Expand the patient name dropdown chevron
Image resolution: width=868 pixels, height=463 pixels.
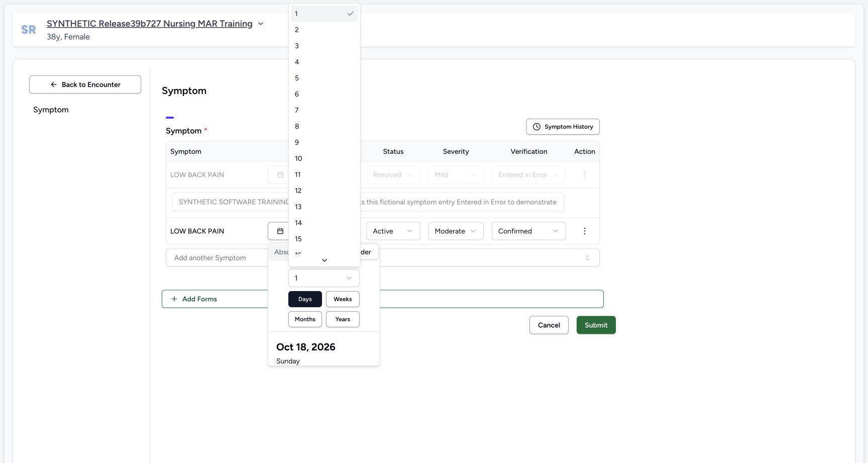coord(261,24)
